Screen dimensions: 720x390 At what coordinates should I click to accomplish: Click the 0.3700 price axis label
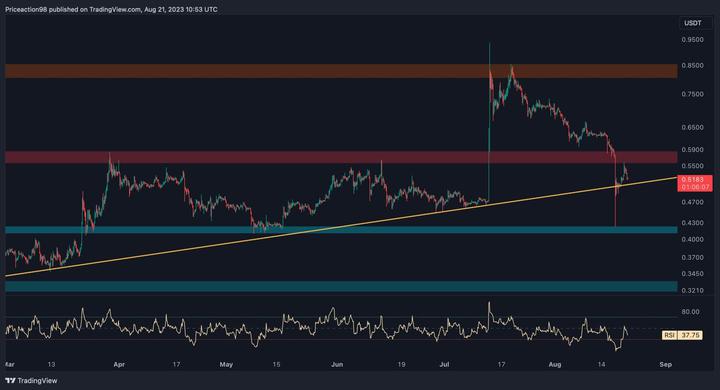[x=692, y=258]
